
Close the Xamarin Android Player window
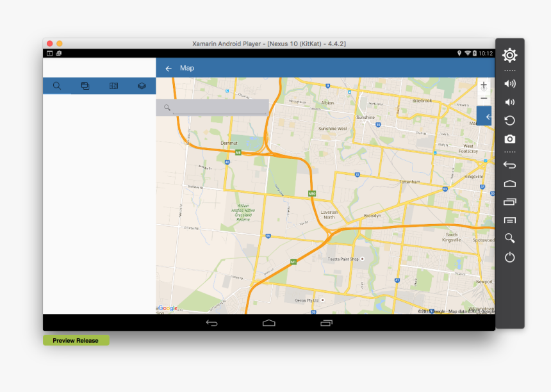pos(50,44)
